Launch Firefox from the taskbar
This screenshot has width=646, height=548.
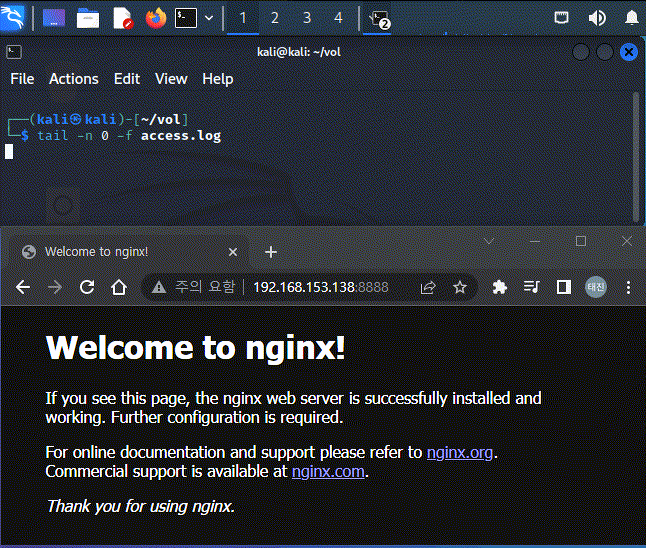156,18
